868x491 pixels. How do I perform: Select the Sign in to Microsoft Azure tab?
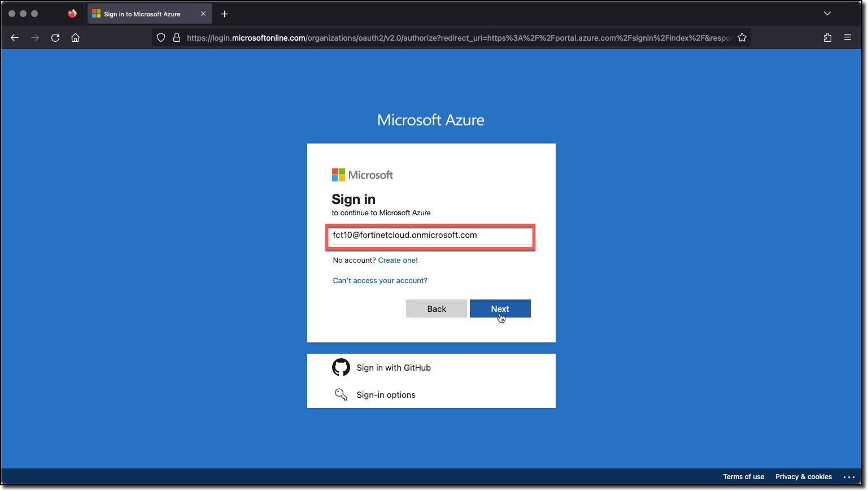coord(150,14)
